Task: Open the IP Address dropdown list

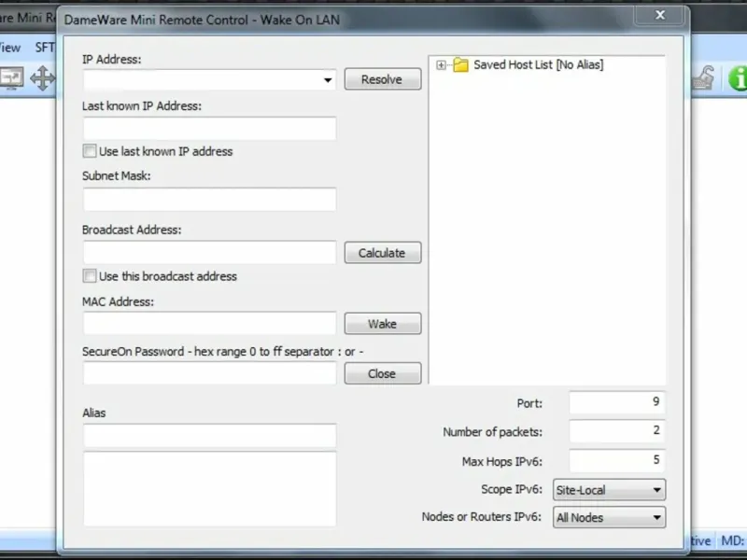Action: click(x=328, y=79)
